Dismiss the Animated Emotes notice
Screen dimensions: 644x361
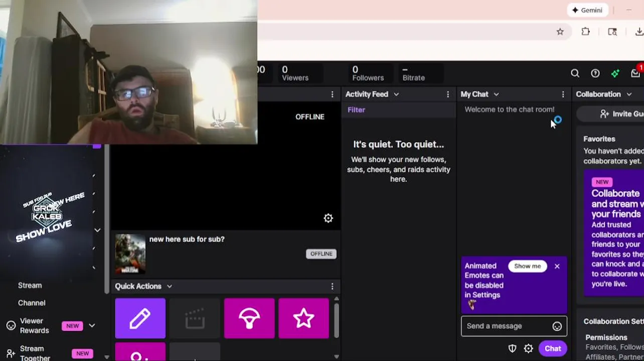pyautogui.click(x=557, y=266)
